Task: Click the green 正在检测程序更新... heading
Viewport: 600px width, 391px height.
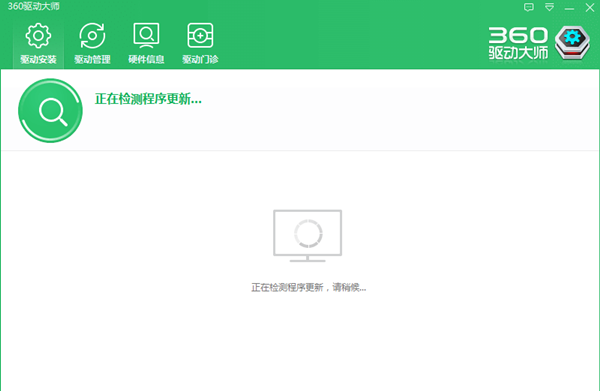Action: coord(148,99)
